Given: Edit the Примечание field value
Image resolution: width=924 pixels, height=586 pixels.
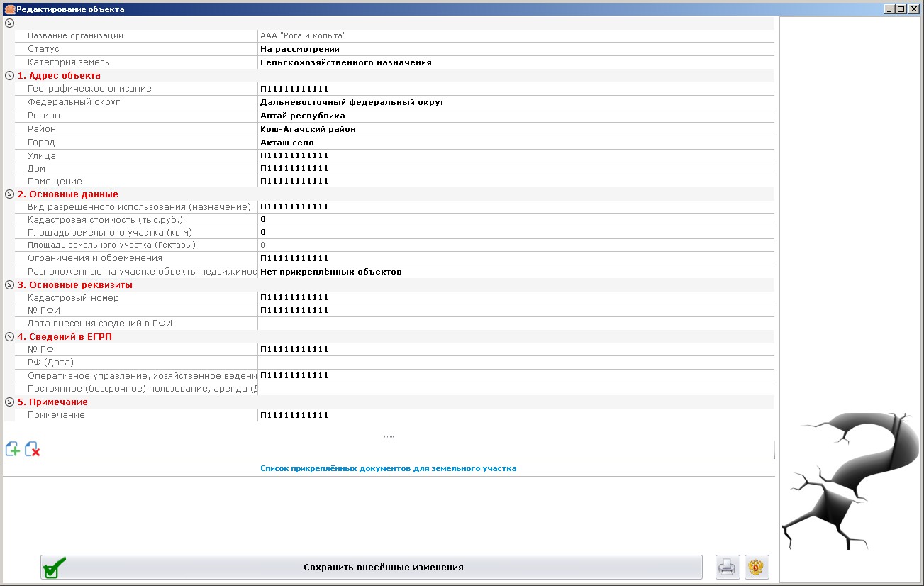Looking at the screenshot, I should [516, 415].
